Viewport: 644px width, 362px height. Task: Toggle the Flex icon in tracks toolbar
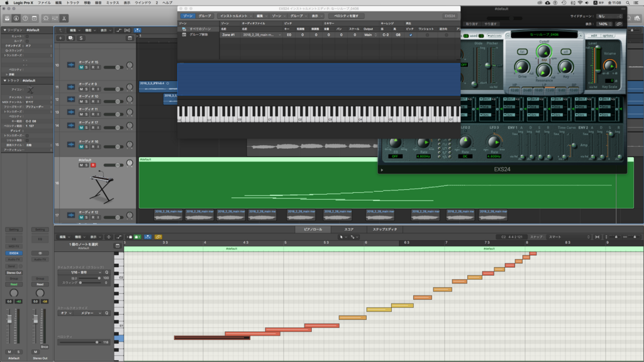128,30
